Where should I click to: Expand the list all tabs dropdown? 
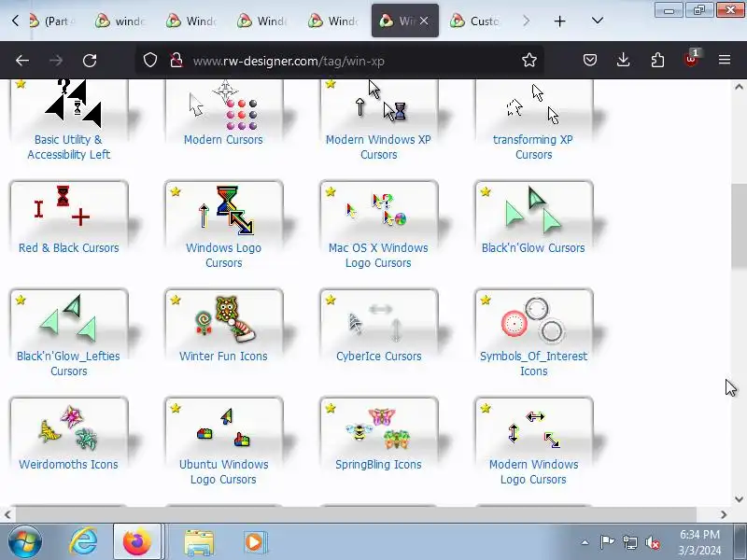(598, 21)
